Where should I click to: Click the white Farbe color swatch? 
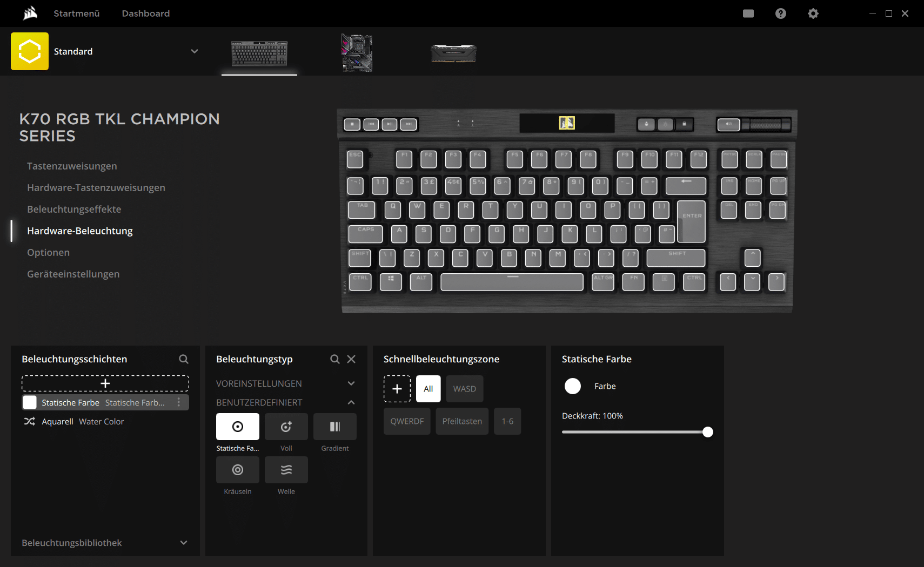coord(572,386)
